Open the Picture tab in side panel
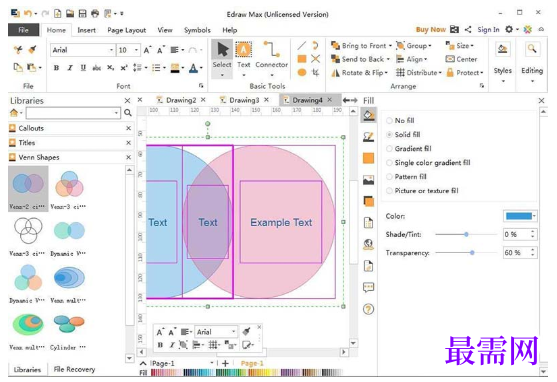 point(368,180)
